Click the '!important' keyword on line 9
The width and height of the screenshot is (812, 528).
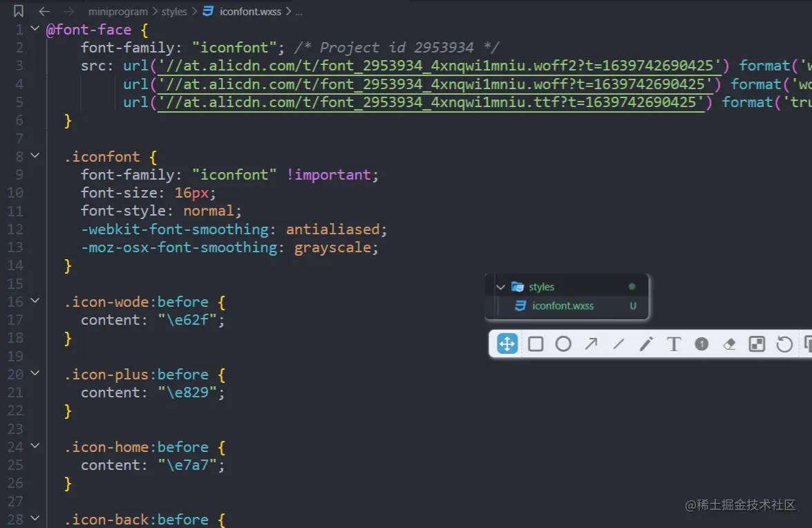click(x=328, y=175)
